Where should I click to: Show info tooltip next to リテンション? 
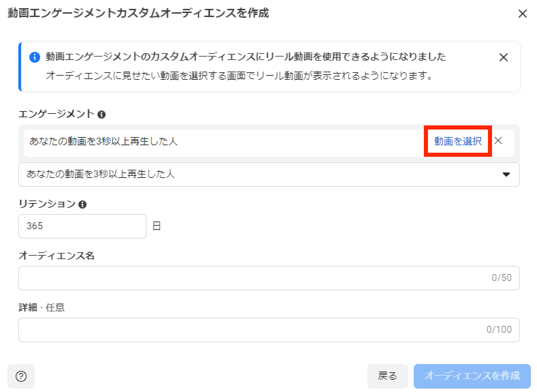pos(82,205)
